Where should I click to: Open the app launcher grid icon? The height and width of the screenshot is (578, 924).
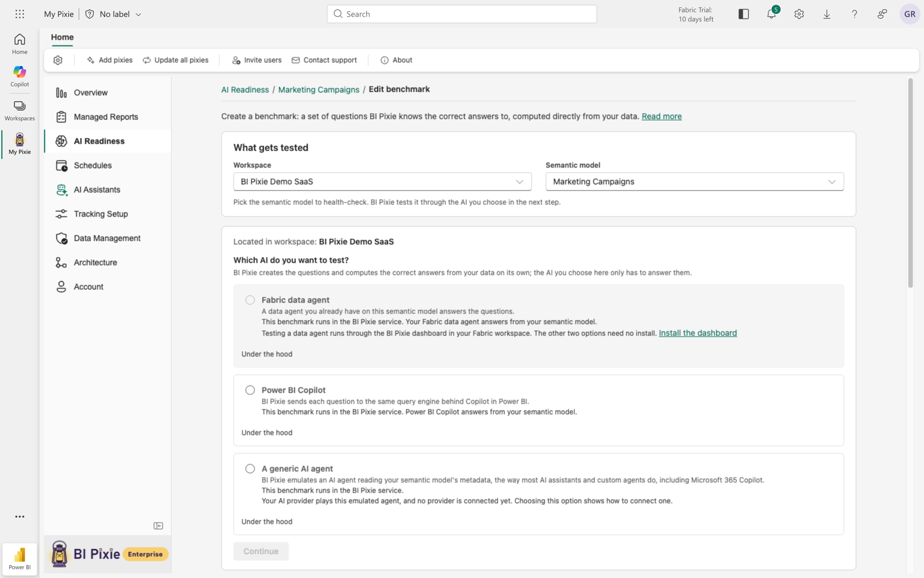(x=20, y=14)
